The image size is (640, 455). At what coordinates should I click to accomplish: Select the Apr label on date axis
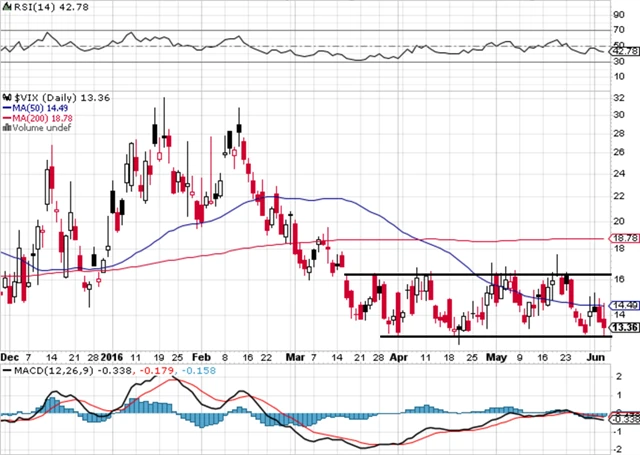tap(399, 355)
